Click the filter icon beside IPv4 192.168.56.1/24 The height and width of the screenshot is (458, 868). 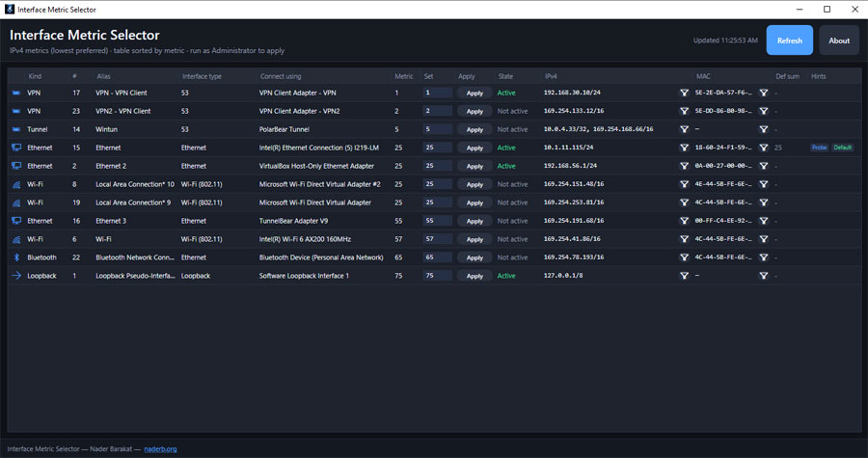684,166
